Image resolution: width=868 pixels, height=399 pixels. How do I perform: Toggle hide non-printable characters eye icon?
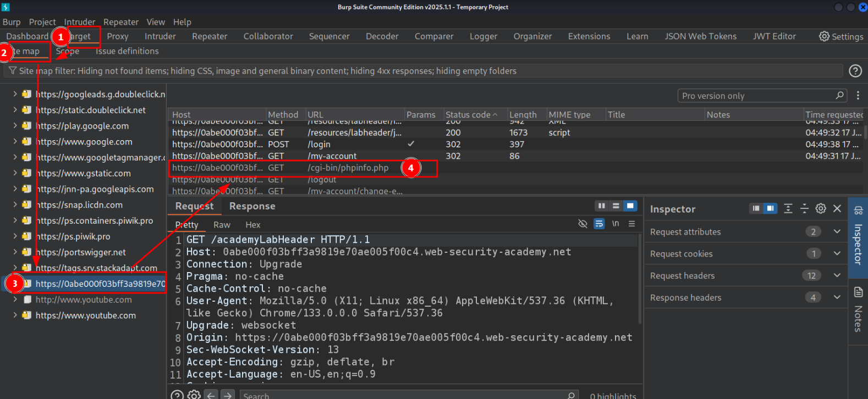583,224
